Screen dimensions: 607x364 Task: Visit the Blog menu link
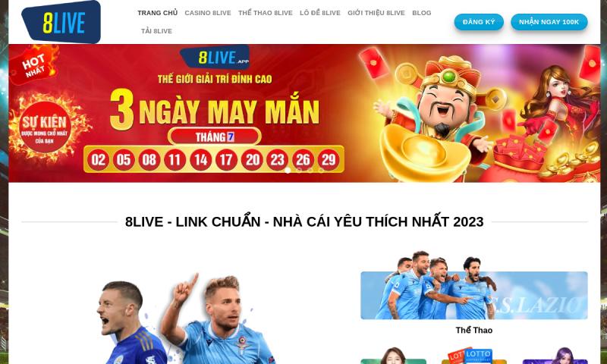pyautogui.click(x=422, y=13)
